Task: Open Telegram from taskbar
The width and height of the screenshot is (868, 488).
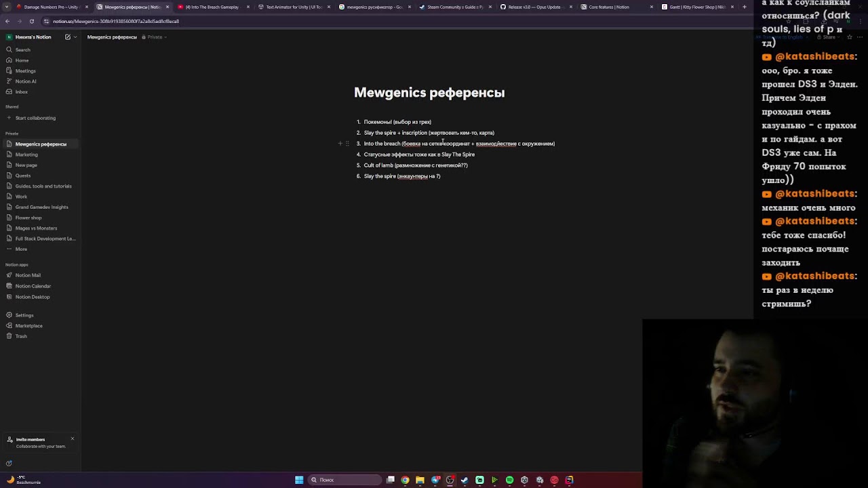Action: 435,480
